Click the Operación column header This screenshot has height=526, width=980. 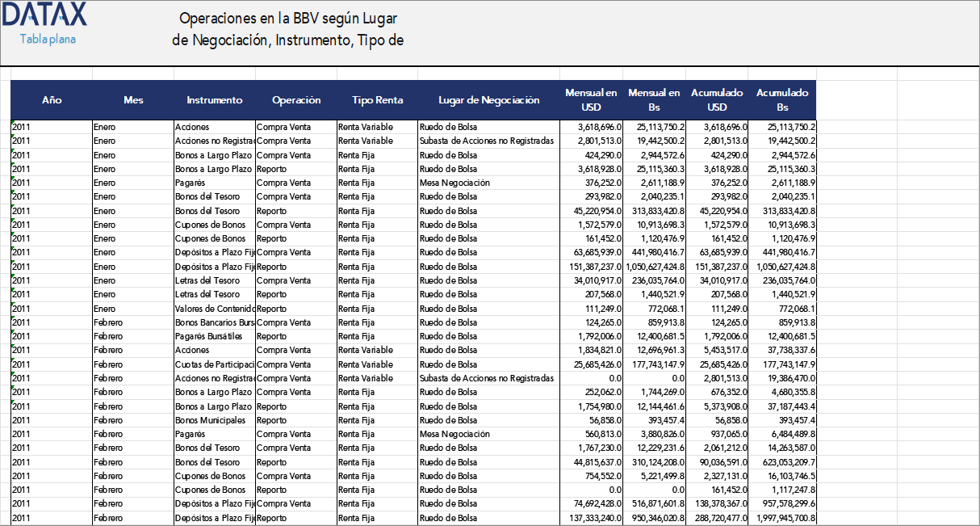[297, 99]
